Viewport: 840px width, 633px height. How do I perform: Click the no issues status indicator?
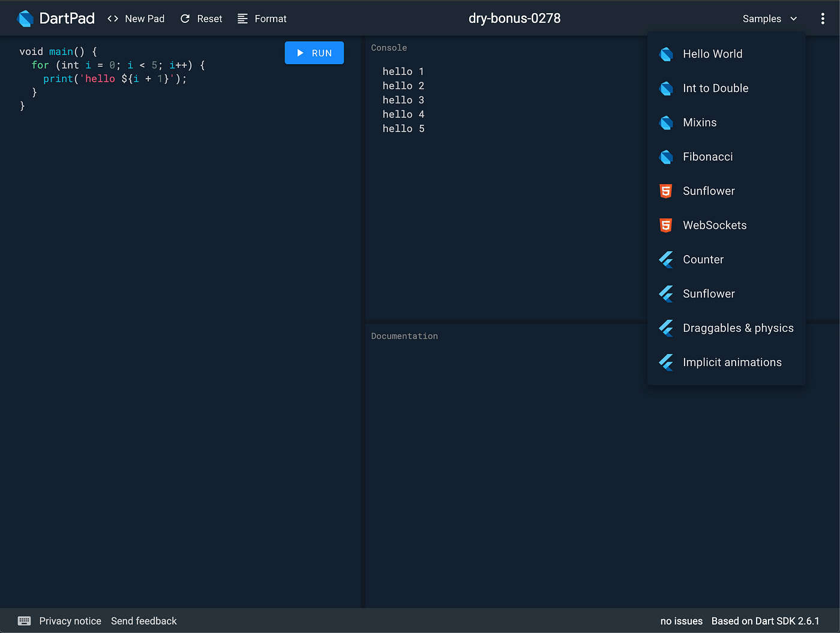pos(681,621)
